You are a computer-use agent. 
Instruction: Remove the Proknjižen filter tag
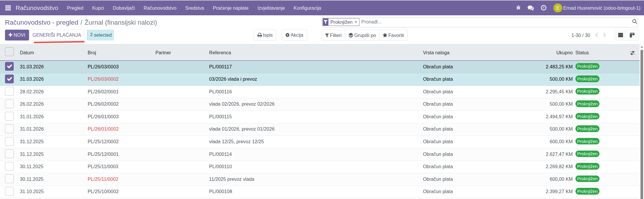356,22
